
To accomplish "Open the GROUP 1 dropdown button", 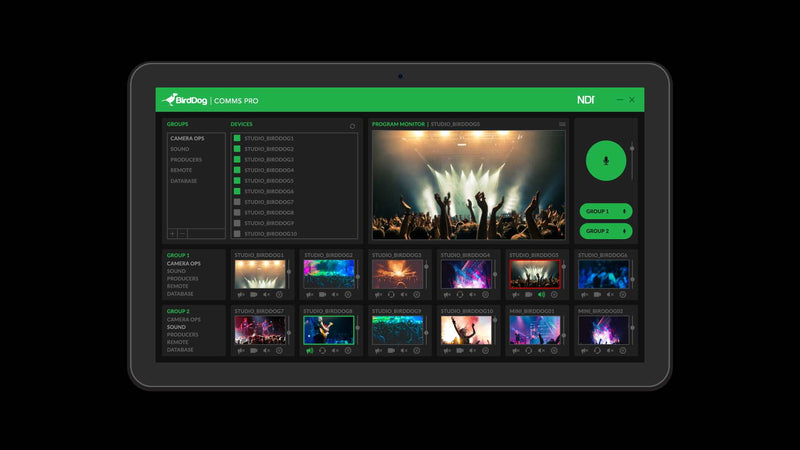I will pos(606,211).
